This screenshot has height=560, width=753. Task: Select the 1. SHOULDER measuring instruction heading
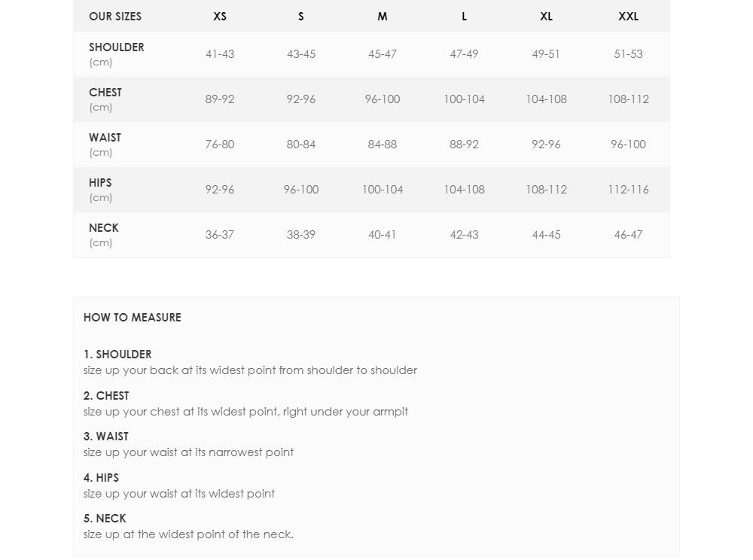(117, 354)
